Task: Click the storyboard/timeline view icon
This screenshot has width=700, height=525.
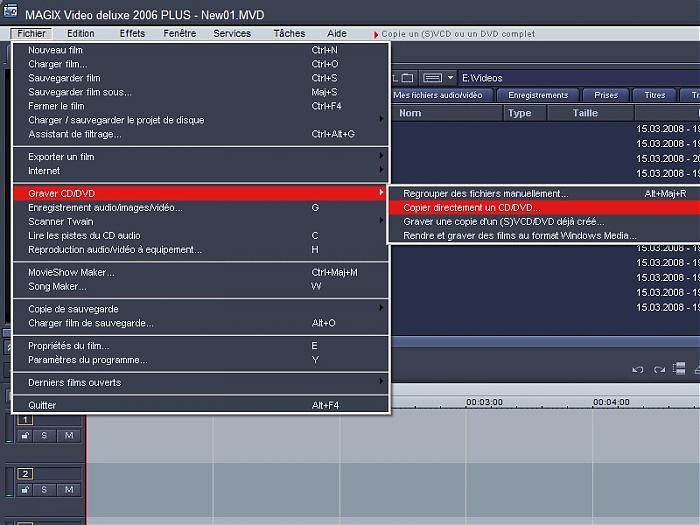Action: click(679, 369)
